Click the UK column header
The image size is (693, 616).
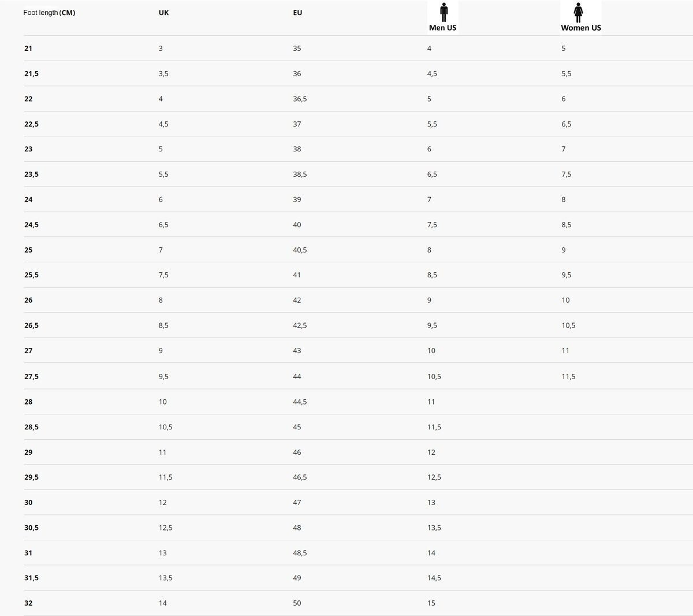tap(164, 13)
